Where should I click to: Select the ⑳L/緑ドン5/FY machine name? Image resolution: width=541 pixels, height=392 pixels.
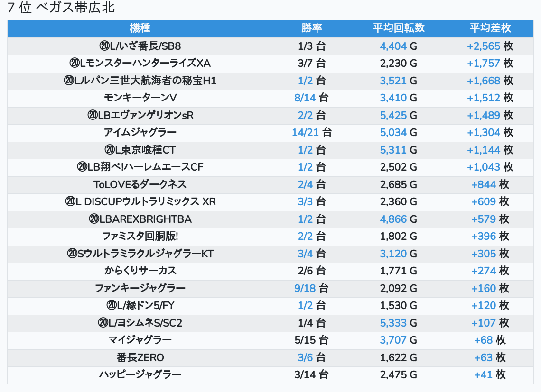click(x=140, y=305)
